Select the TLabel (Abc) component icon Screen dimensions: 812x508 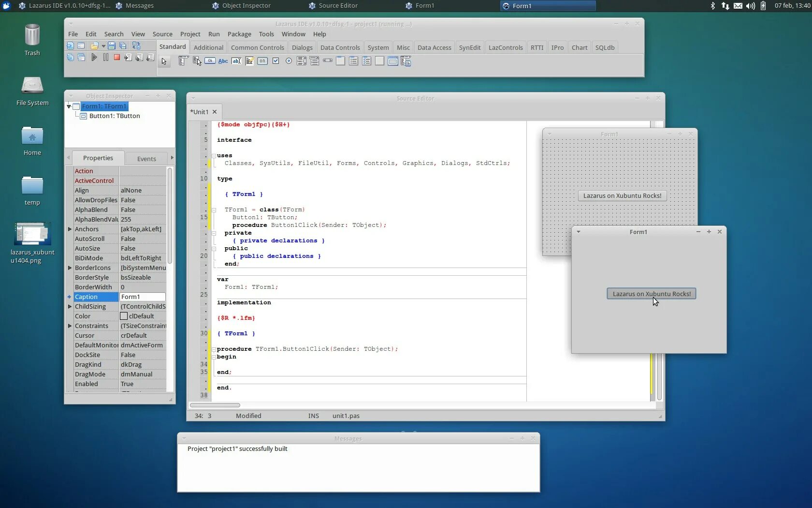[x=223, y=61]
